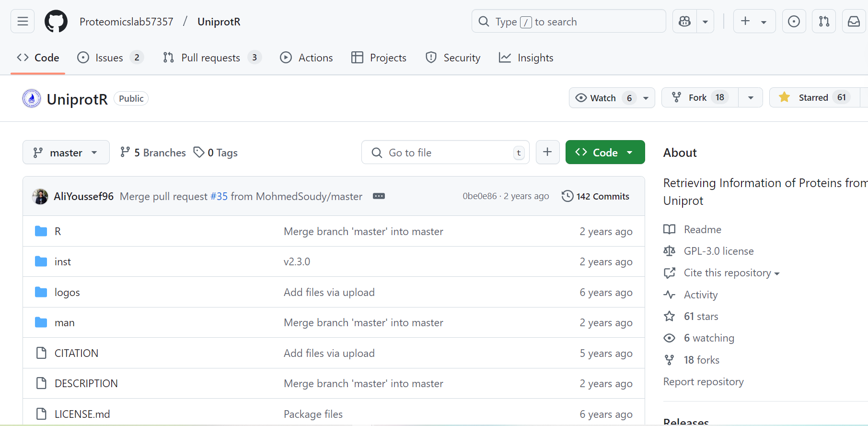
Task: Open the UniprotR breadcrumb link
Action: [x=219, y=22]
